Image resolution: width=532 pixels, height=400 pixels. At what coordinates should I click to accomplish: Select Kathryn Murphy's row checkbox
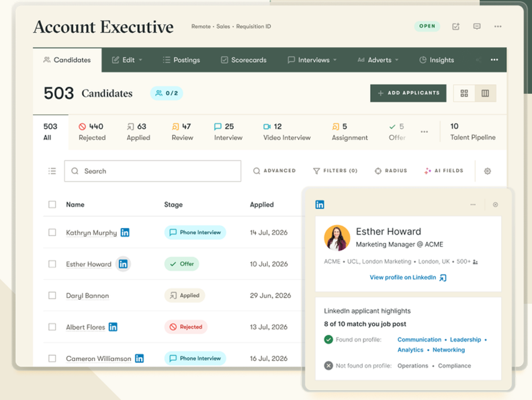(x=52, y=233)
